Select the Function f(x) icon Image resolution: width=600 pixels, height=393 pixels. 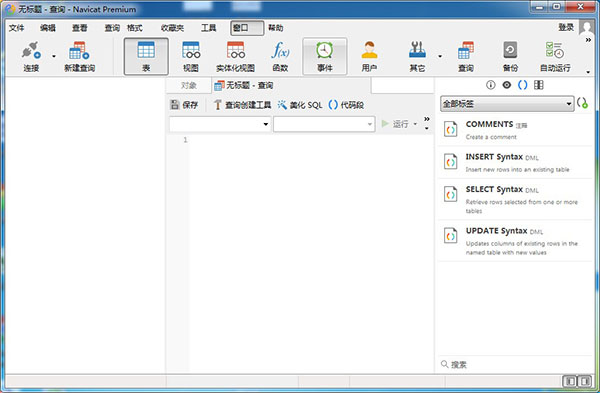(280, 56)
